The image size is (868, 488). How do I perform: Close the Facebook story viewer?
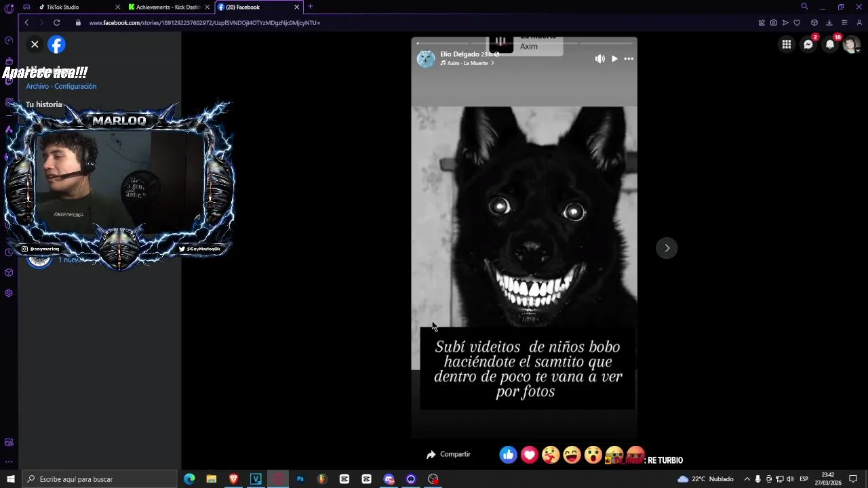click(35, 44)
